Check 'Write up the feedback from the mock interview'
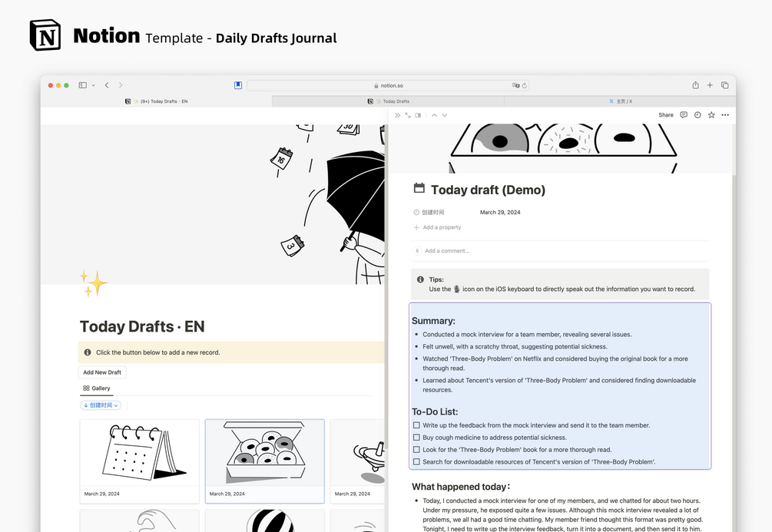 (416, 425)
